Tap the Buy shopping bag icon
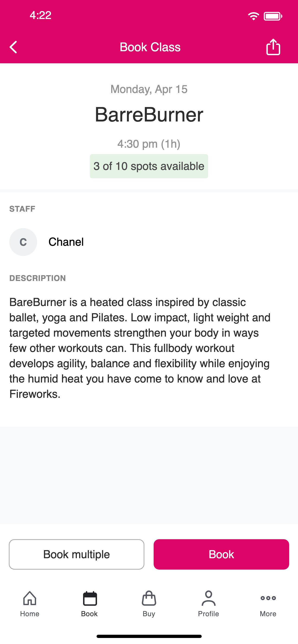Viewport: 298px width, 644px height. [149, 598]
